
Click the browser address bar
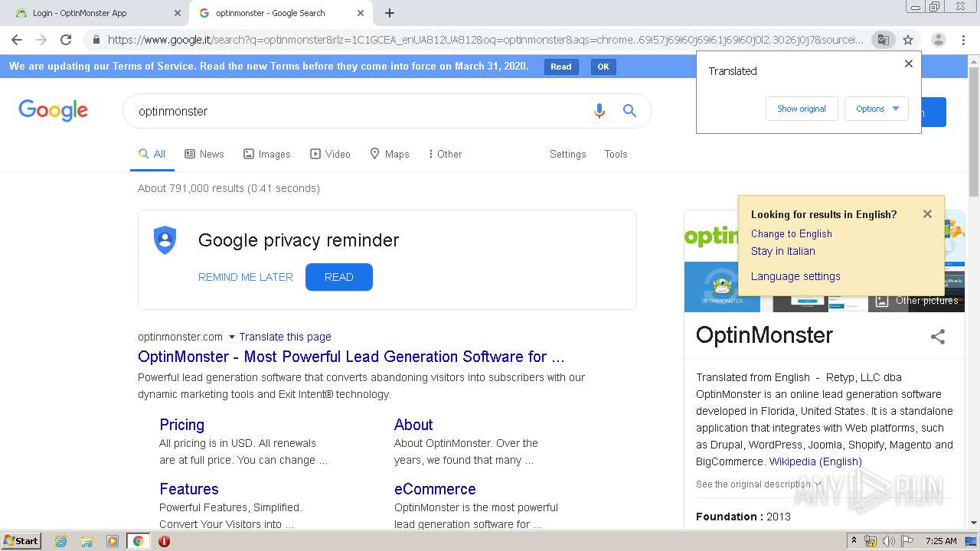[484, 40]
